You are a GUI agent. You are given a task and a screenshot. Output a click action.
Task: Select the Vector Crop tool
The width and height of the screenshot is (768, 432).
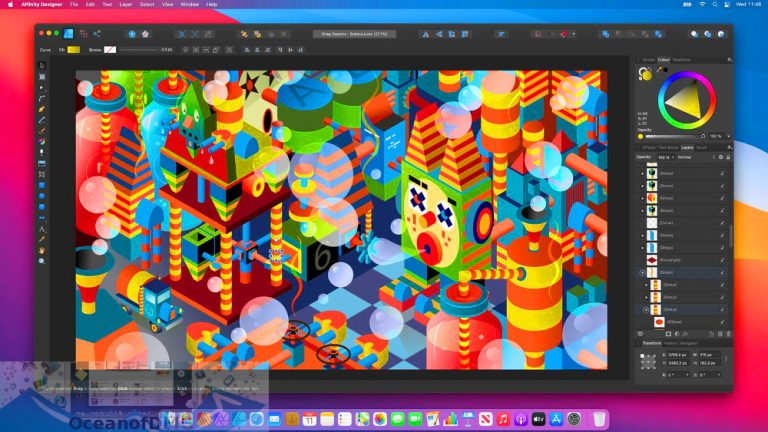tap(42, 174)
